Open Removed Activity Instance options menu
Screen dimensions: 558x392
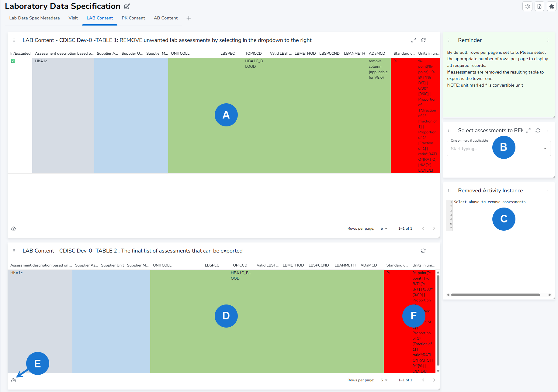[548, 191]
